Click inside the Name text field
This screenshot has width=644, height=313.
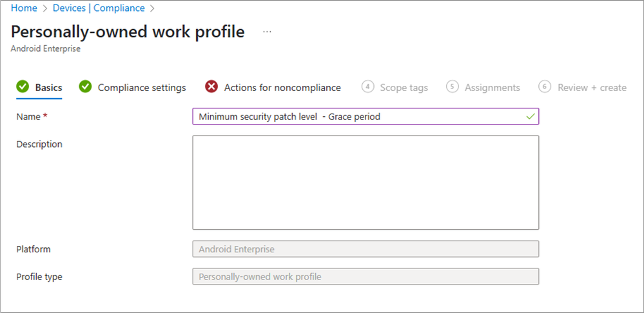(x=366, y=116)
